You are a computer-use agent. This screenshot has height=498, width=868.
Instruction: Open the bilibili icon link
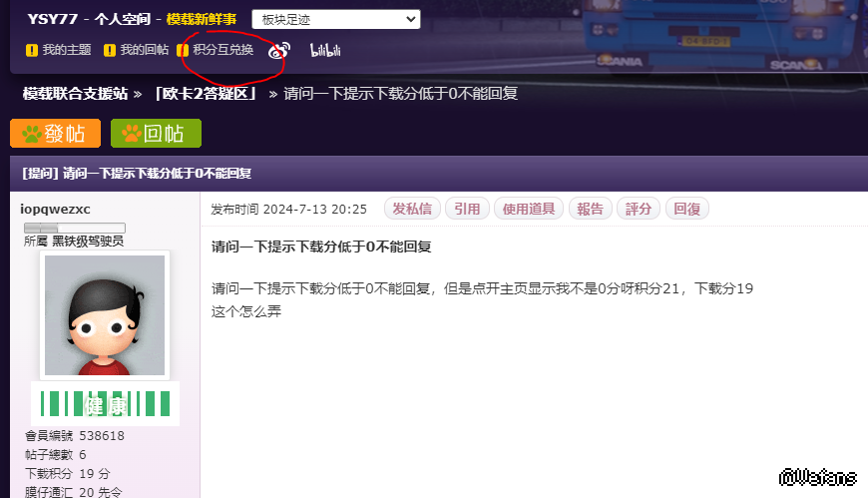(325, 51)
